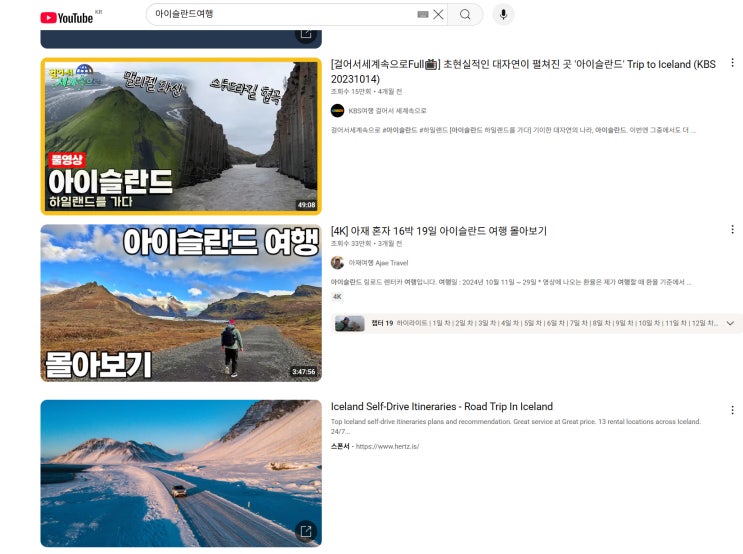
Task: Expand the 챕터 19 chapters chevron
Action: point(730,323)
